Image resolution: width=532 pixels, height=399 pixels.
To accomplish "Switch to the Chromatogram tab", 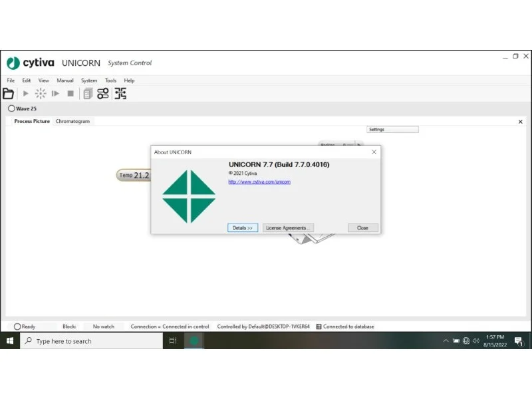I will pyautogui.click(x=72, y=121).
